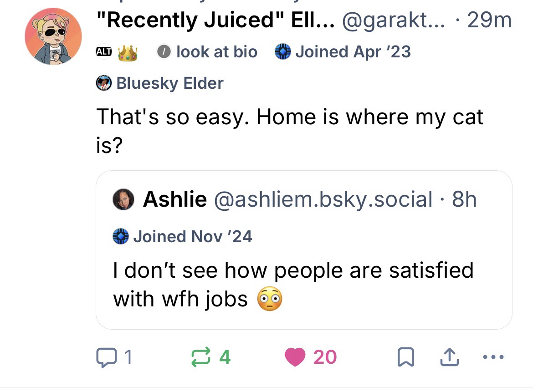Viewport: 533px width, 392px height.
Task: Tap the crown badge icon
Action: click(x=127, y=52)
